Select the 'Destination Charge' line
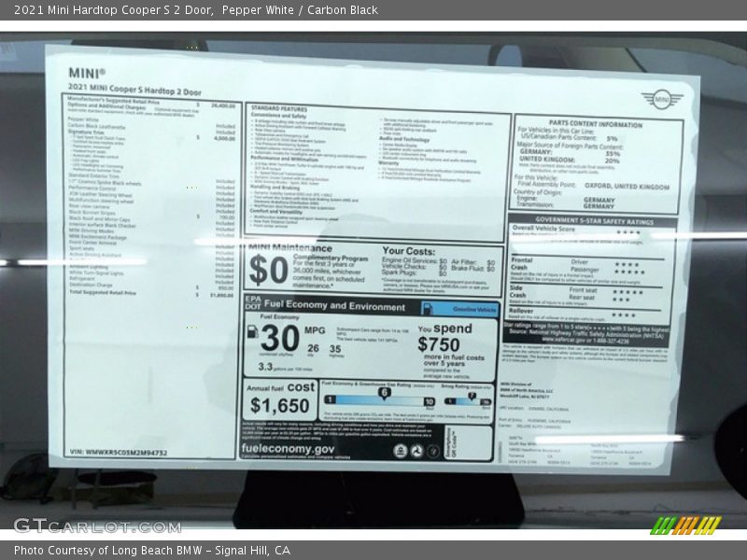 pyautogui.click(x=151, y=287)
